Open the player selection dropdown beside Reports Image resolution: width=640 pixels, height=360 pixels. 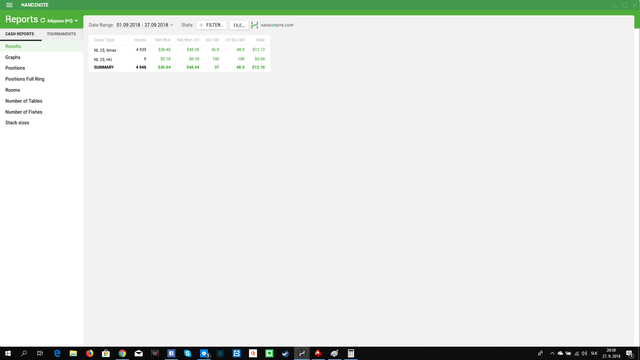click(x=62, y=20)
